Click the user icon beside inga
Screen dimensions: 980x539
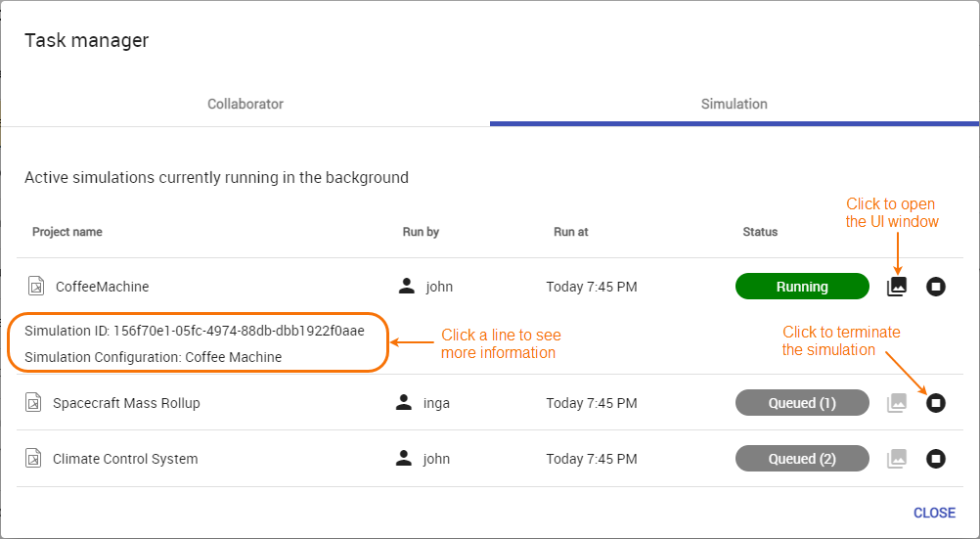click(x=404, y=402)
